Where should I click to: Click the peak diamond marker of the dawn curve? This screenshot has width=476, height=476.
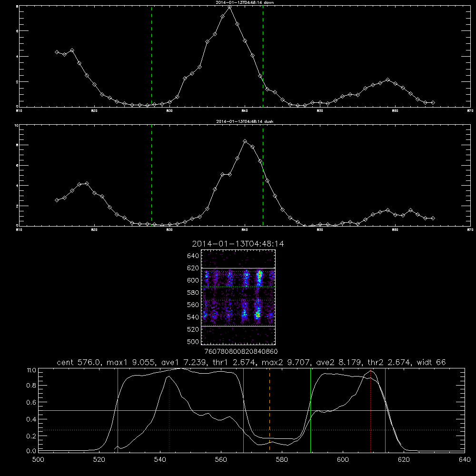230,6
